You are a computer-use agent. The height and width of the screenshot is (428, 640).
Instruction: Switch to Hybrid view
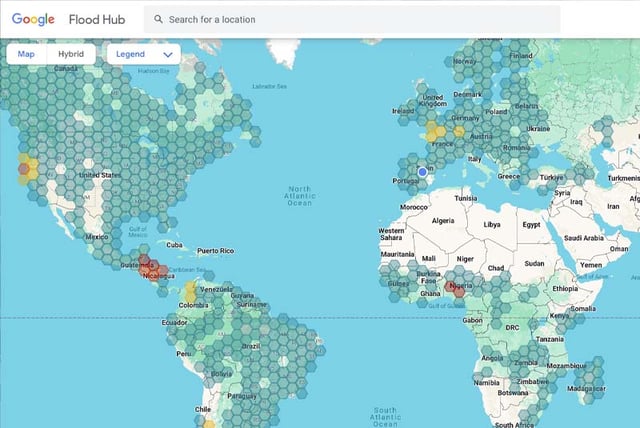(x=71, y=54)
